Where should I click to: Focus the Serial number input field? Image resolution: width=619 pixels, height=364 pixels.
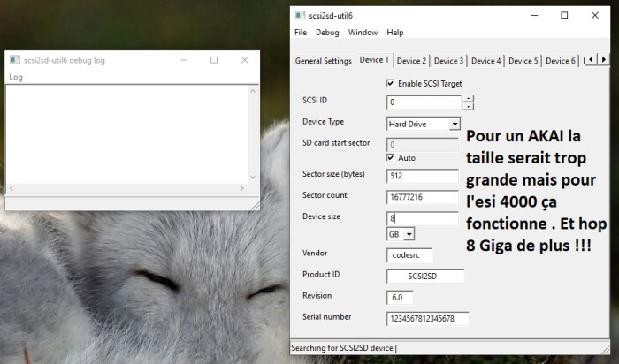426,318
